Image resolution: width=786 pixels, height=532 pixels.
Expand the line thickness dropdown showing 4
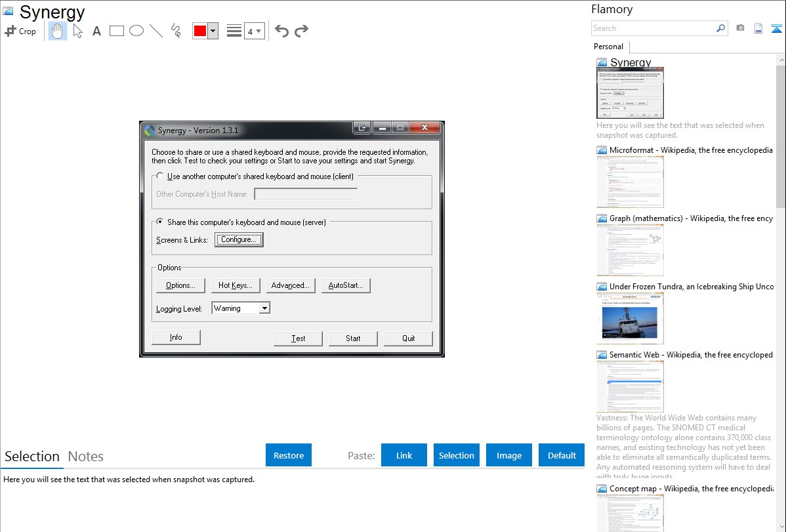(254, 31)
